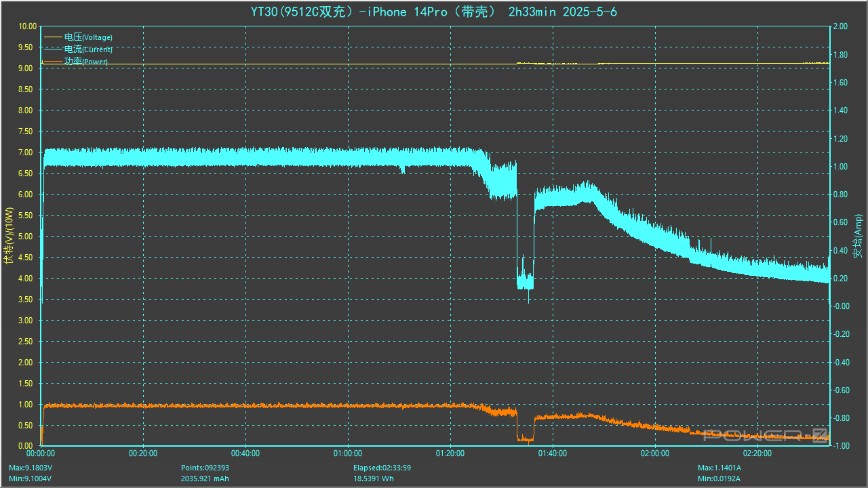The width and height of the screenshot is (868, 488).
Task: Click the Elapsed:02:33:59 readout
Action: pyautogui.click(x=382, y=468)
